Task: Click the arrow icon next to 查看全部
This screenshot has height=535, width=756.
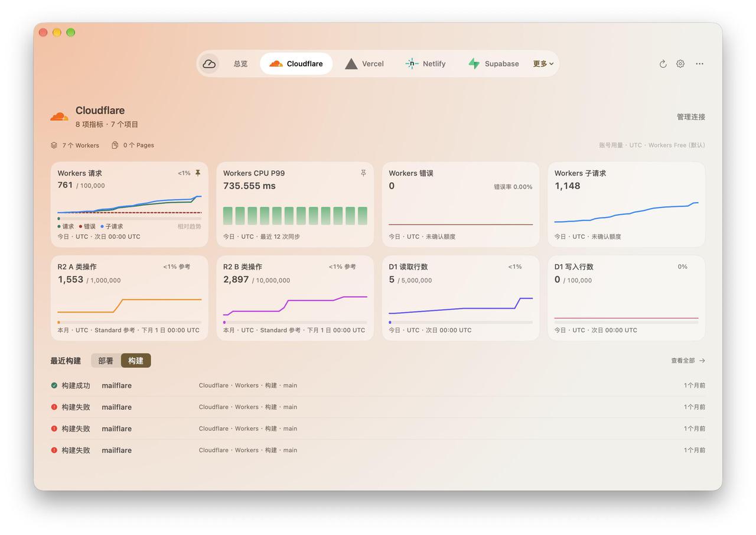Action: [702, 361]
